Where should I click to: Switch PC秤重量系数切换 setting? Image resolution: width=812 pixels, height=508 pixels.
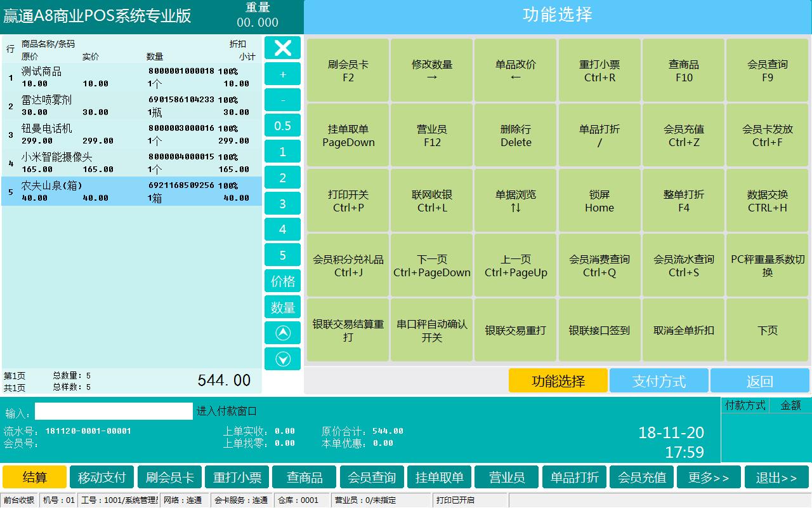click(767, 265)
